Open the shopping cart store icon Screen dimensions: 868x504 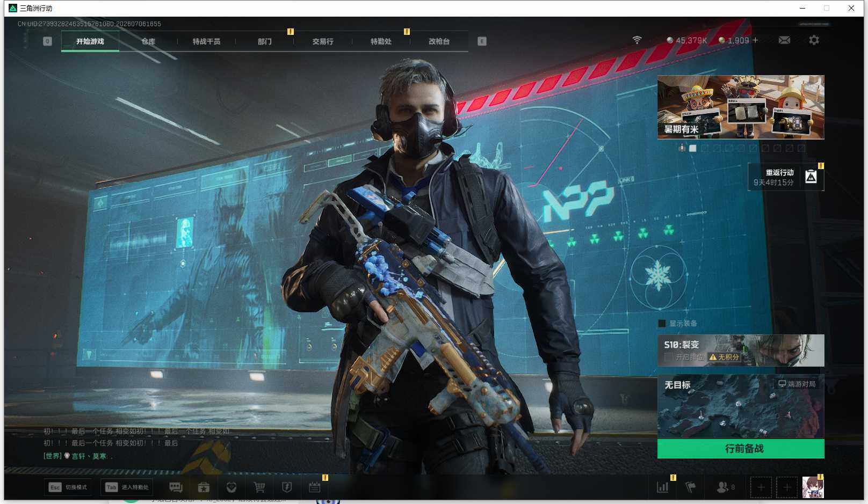click(x=259, y=487)
